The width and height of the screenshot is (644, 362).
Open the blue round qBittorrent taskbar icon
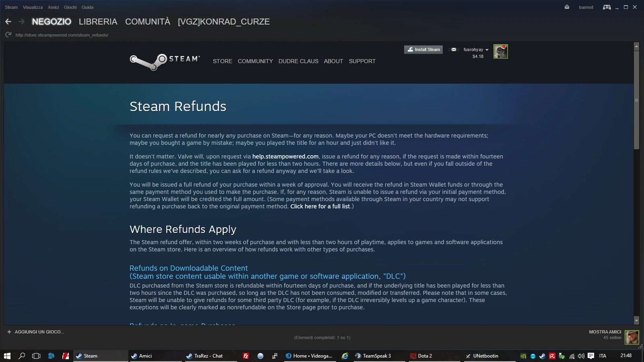pyautogui.click(x=260, y=356)
